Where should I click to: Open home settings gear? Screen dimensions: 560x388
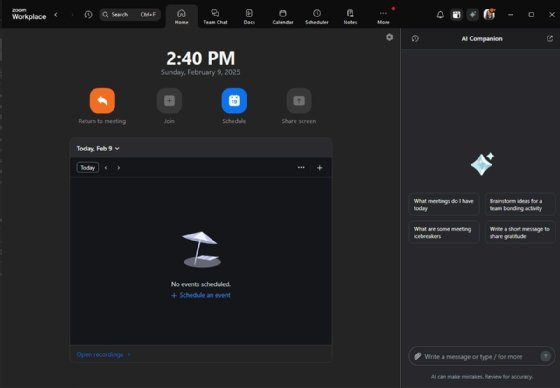pos(390,37)
